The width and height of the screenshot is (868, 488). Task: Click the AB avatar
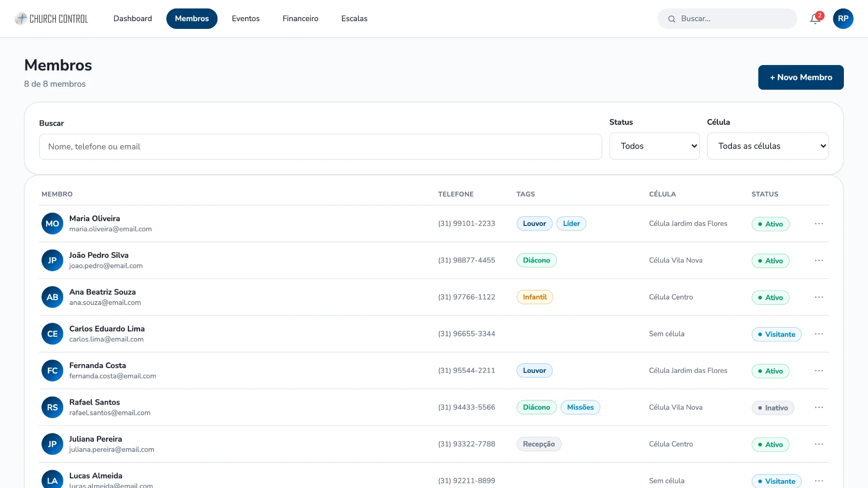(x=52, y=297)
